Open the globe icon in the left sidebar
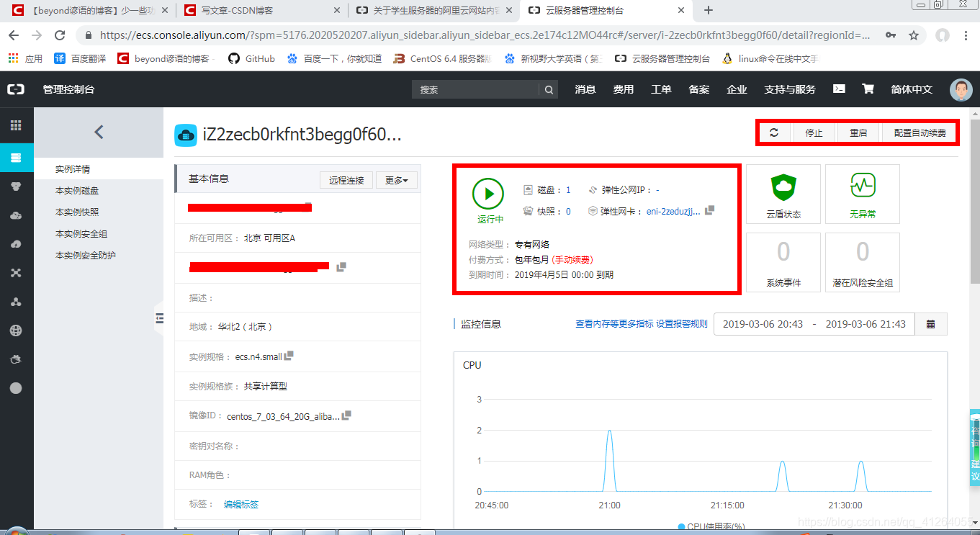Image resolution: width=980 pixels, height=535 pixels. pyautogui.click(x=16, y=331)
